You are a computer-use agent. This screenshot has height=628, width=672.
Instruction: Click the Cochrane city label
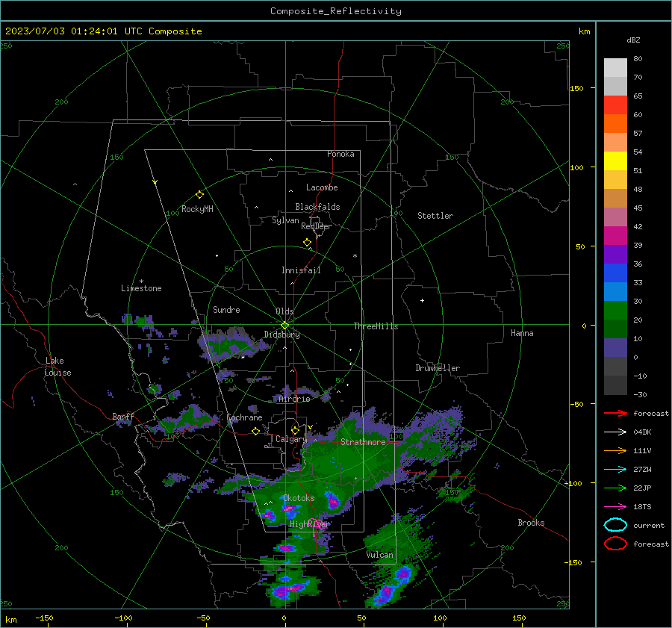point(244,417)
